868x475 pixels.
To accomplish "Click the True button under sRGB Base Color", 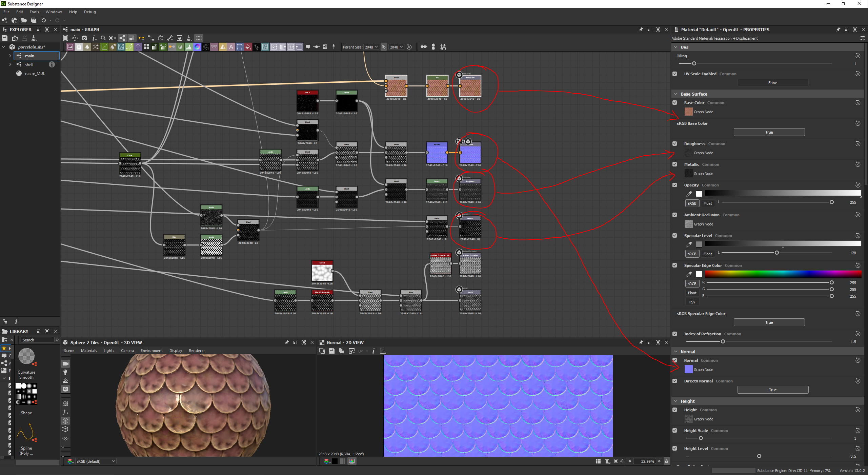I will tap(769, 132).
